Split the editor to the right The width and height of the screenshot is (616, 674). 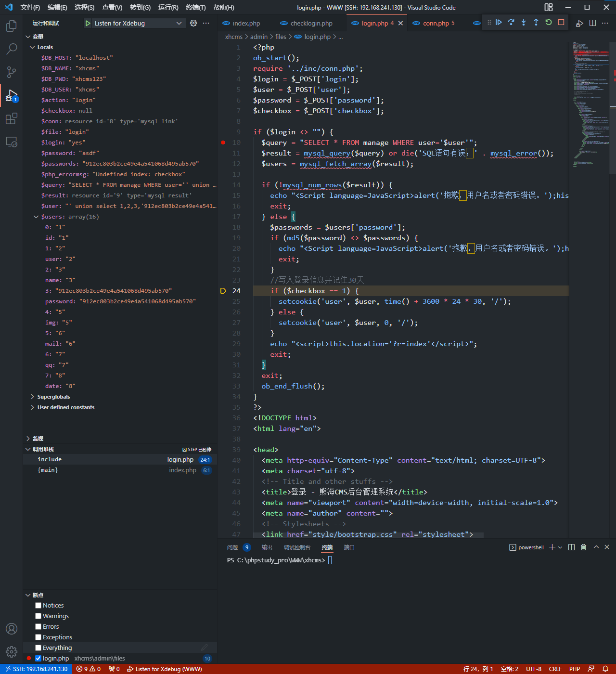(x=592, y=23)
